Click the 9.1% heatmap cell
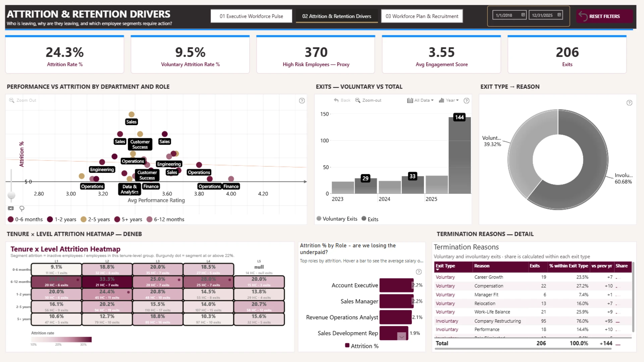 coord(56,269)
